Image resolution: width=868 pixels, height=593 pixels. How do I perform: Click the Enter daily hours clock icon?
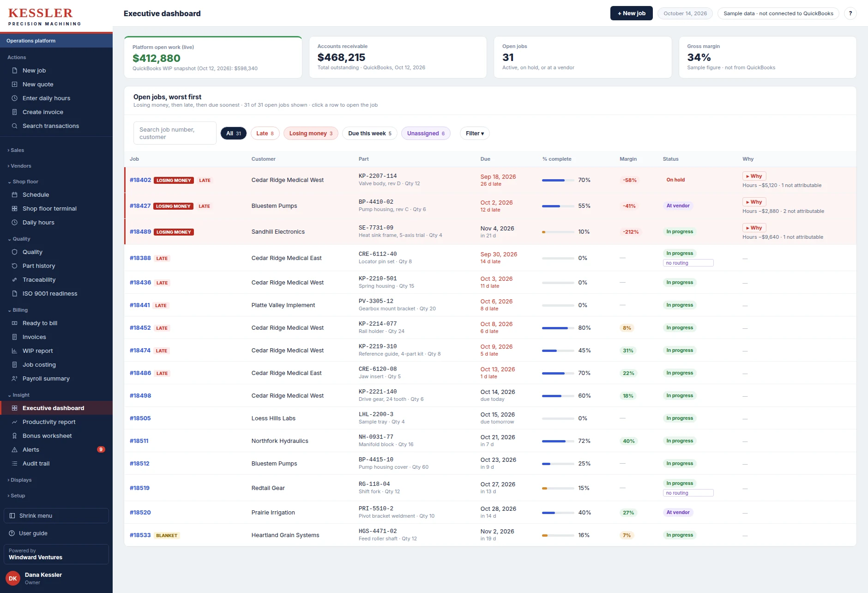tap(14, 98)
